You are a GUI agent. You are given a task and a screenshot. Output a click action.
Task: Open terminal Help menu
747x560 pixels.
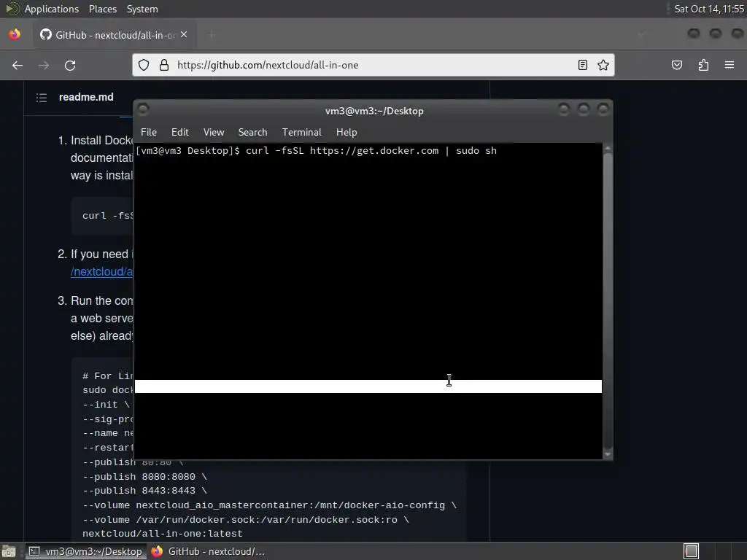coord(347,133)
